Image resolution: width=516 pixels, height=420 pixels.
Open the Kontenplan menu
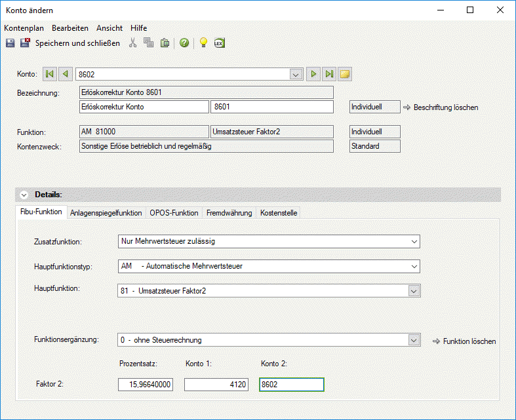(x=24, y=28)
